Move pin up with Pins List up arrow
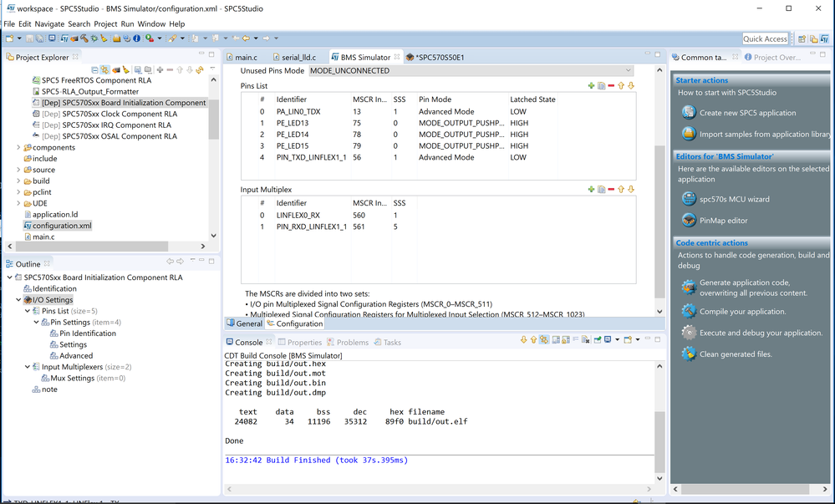Image resolution: width=835 pixels, height=504 pixels. point(621,86)
